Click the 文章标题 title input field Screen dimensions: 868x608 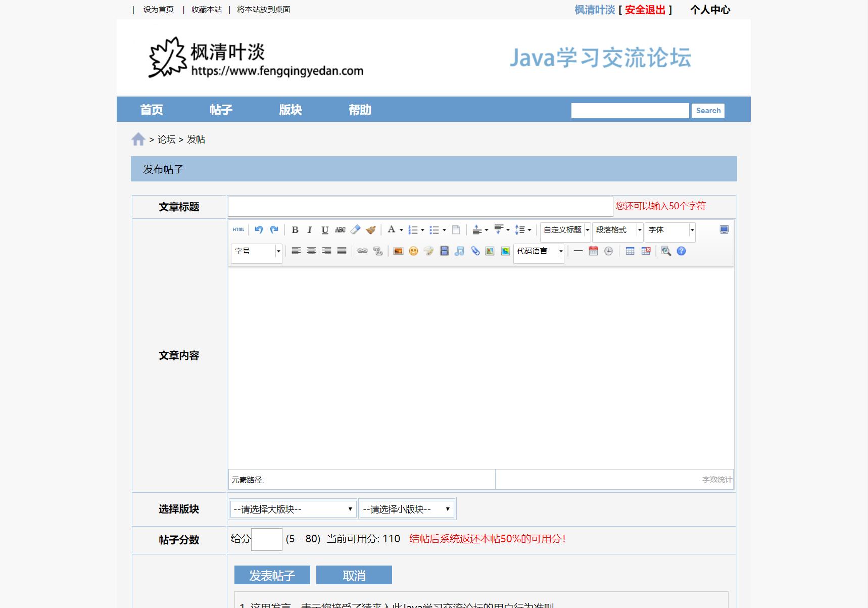pos(420,207)
